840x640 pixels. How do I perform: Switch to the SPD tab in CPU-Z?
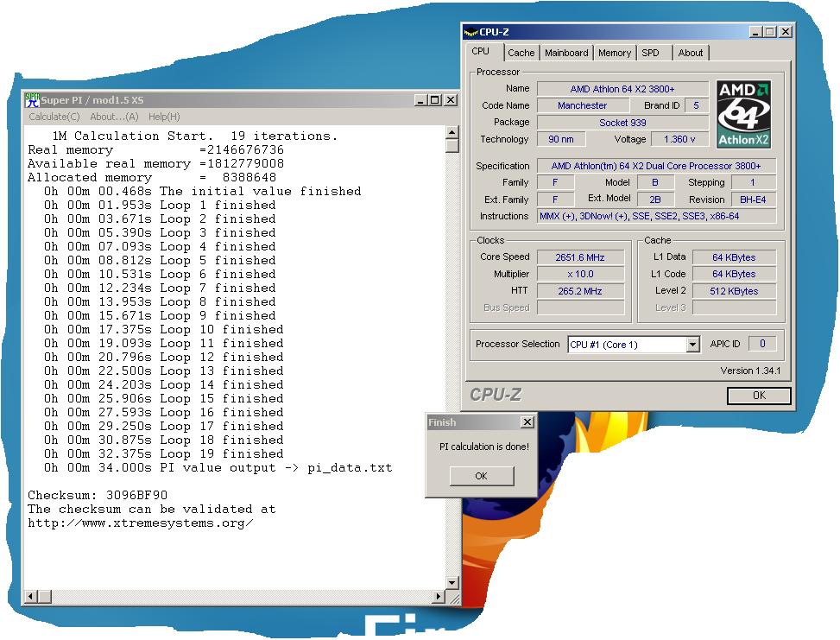coord(650,53)
